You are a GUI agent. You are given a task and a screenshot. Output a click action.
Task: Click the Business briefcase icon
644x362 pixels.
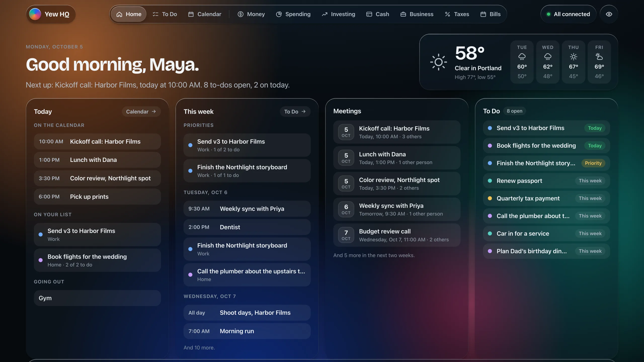pos(403,14)
